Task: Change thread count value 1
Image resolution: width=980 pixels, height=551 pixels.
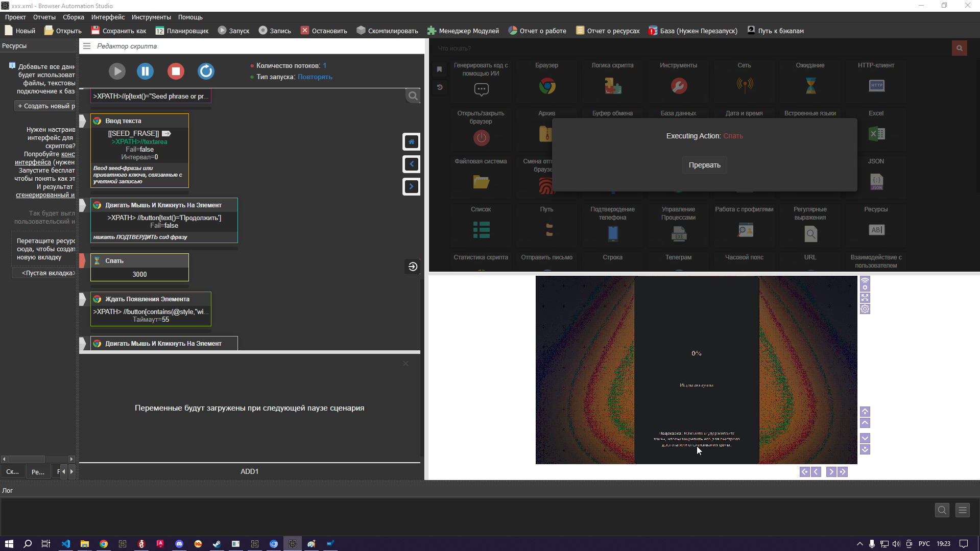Action: (324, 66)
